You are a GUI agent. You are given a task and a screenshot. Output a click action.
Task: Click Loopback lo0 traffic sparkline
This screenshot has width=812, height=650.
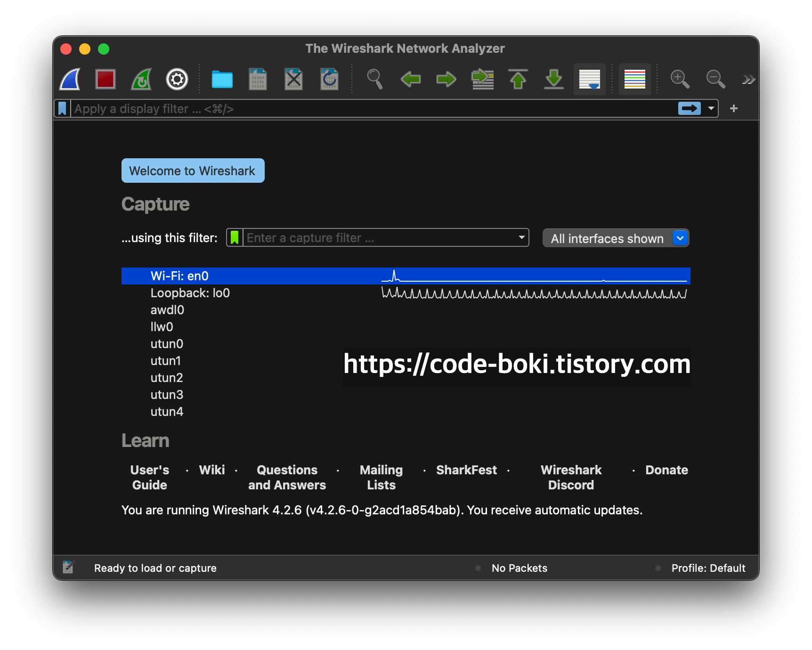(534, 293)
